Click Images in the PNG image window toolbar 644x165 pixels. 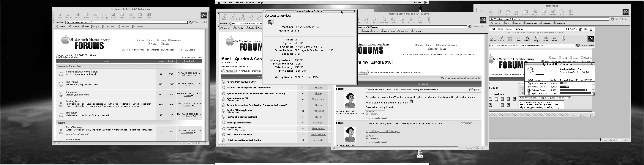(393, 20)
